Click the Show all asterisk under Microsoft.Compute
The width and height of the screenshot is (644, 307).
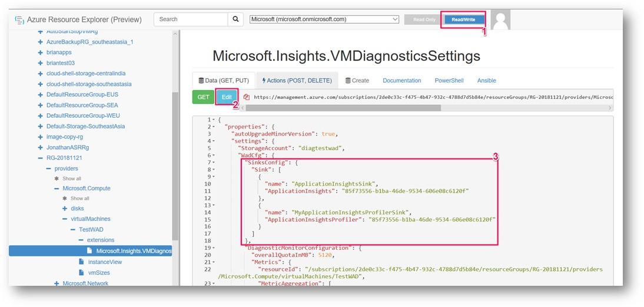pyautogui.click(x=65, y=199)
